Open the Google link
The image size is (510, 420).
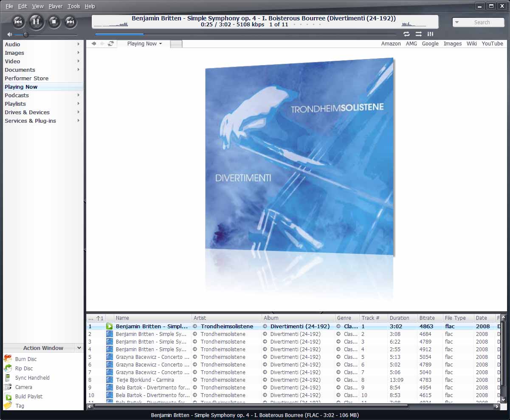(430, 44)
